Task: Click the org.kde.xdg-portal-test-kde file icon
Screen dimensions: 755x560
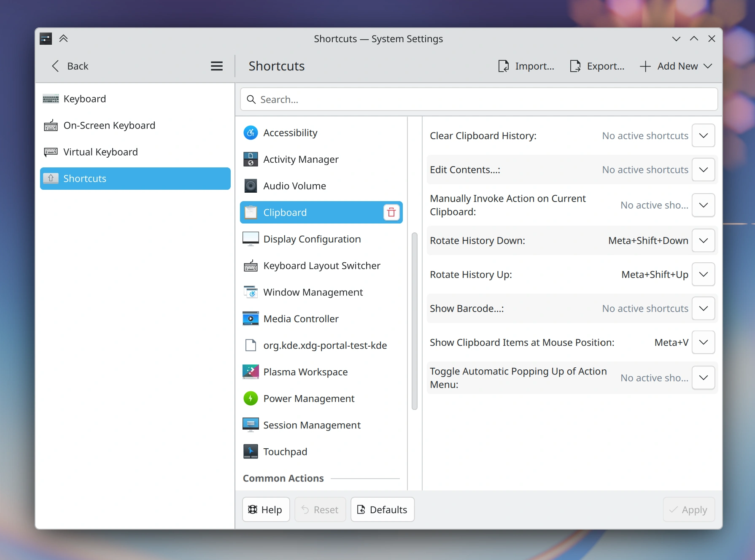Action: (x=251, y=345)
